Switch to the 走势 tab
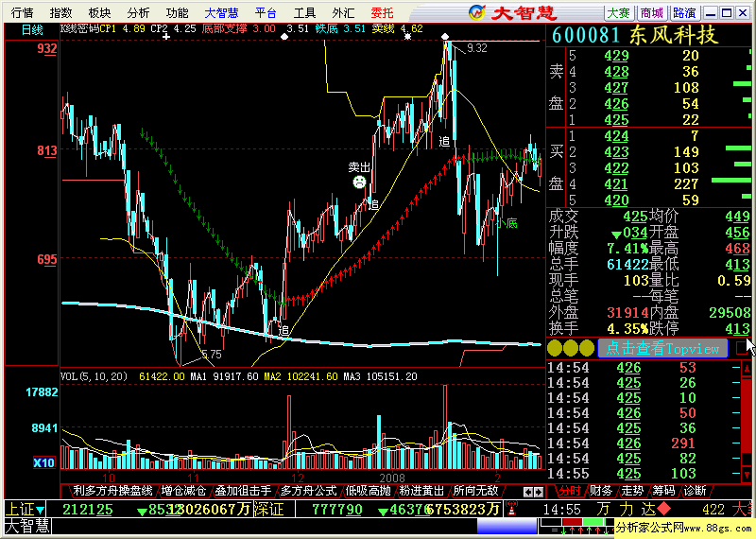The height and width of the screenshot is (539, 756). pyautogui.click(x=632, y=491)
